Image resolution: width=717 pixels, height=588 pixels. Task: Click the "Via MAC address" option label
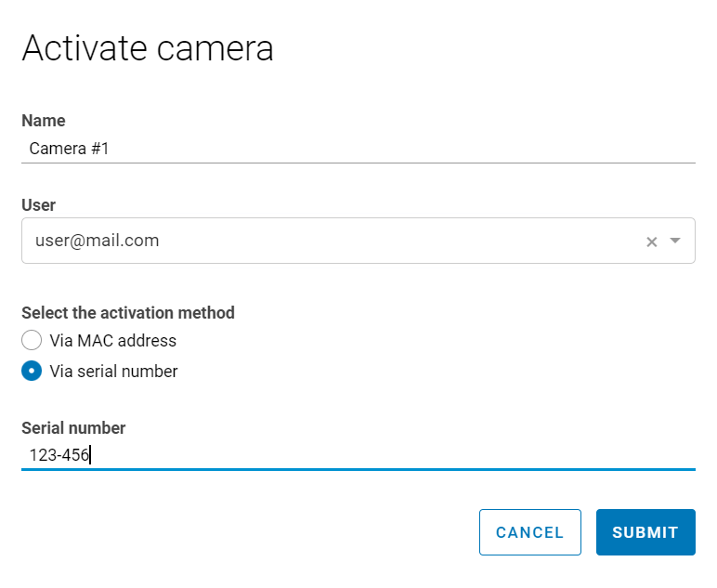(x=112, y=341)
